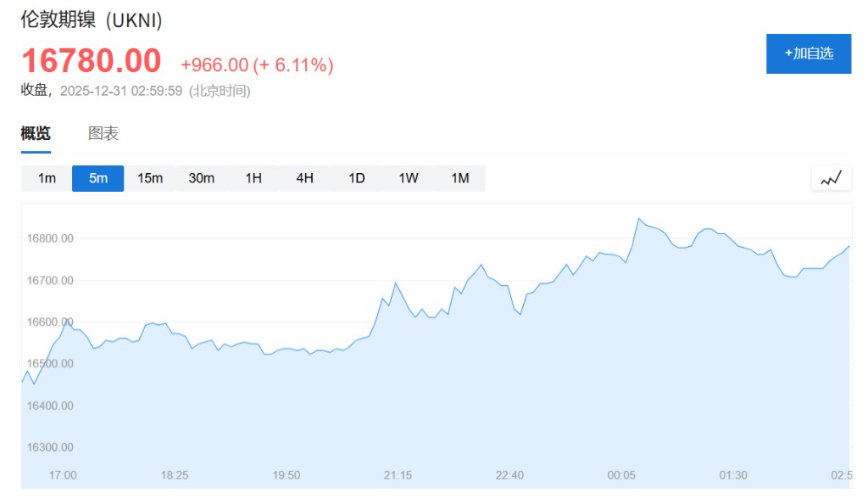Viewport: 868px width, 498px height.
Task: Switch chart to 1D interval
Action: coord(357,178)
